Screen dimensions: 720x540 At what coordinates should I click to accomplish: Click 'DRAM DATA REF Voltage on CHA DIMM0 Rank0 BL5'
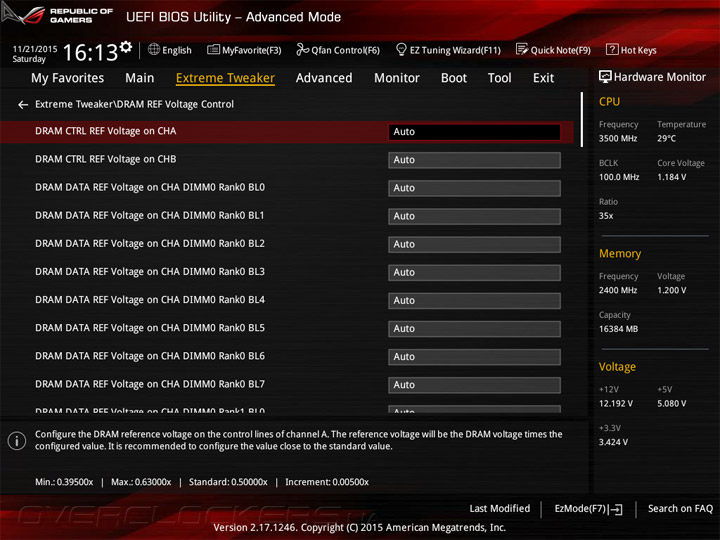pos(150,328)
